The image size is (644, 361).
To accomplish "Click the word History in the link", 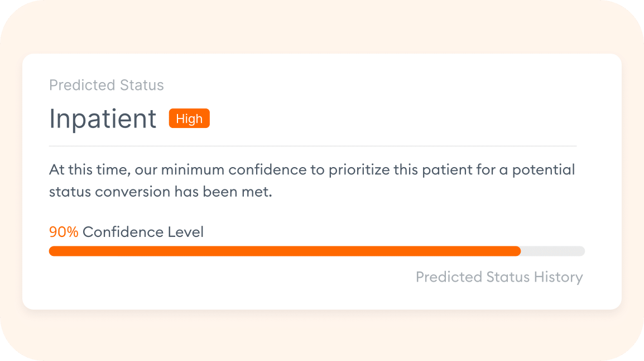I will [561, 277].
